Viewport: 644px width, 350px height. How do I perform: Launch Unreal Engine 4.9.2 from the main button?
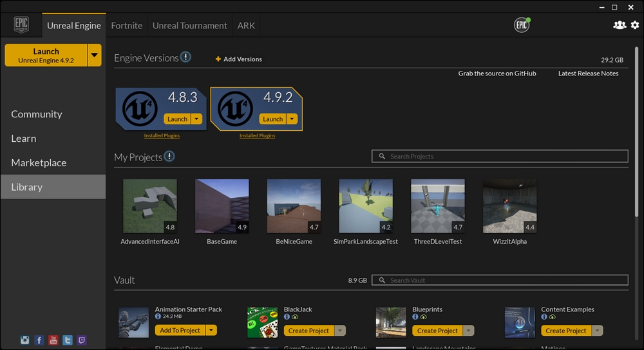(46, 55)
